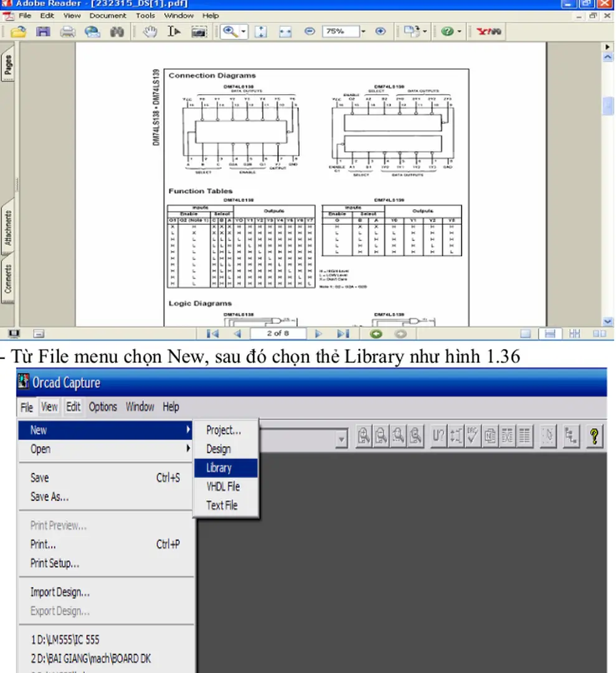Screen dimensions: 616x673
Task: Open the Pages side tab
Action: pos(8,65)
